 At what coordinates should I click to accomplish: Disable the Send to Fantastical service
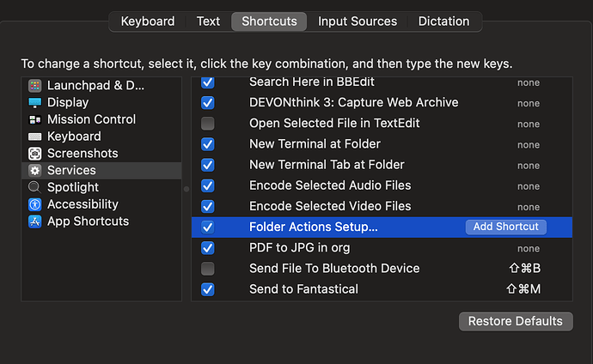pos(207,289)
